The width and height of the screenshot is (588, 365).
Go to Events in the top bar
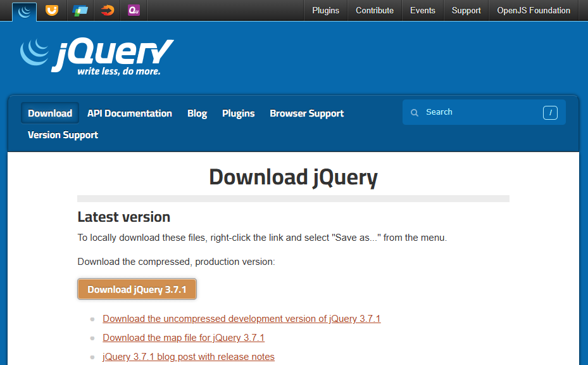pos(422,11)
